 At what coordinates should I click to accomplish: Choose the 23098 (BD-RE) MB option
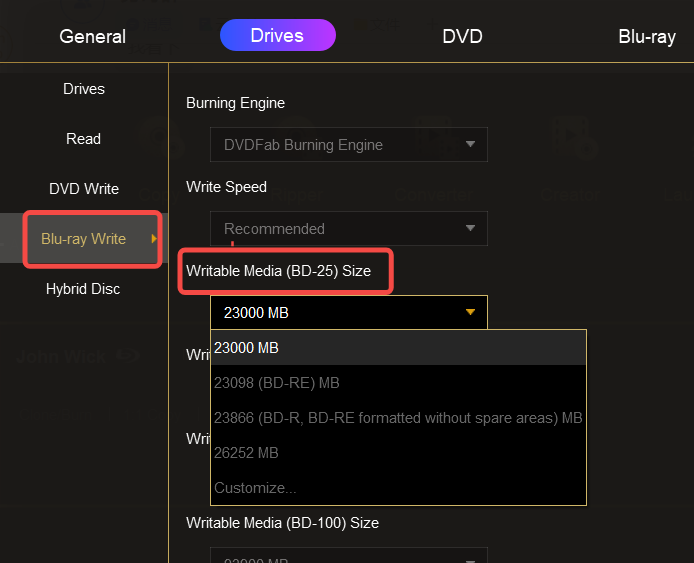[x=398, y=383]
